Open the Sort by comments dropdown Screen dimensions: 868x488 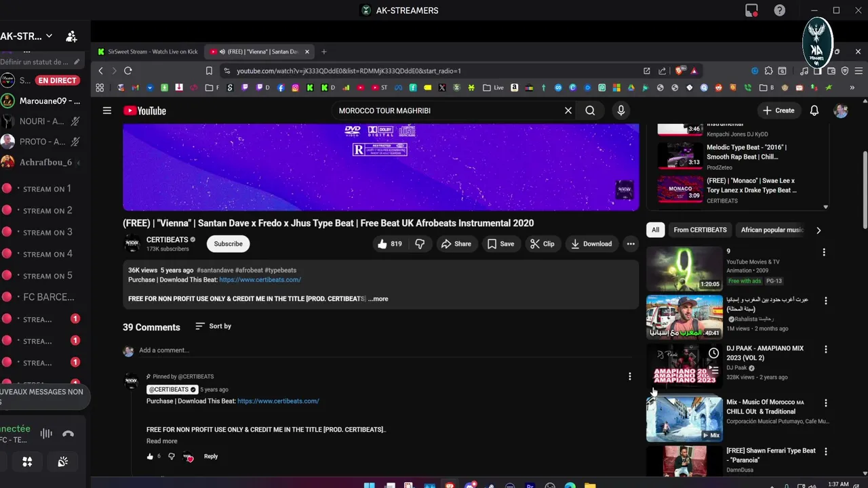(213, 326)
